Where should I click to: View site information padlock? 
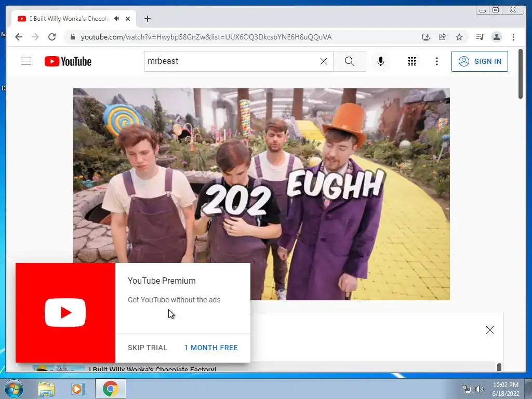[72, 37]
